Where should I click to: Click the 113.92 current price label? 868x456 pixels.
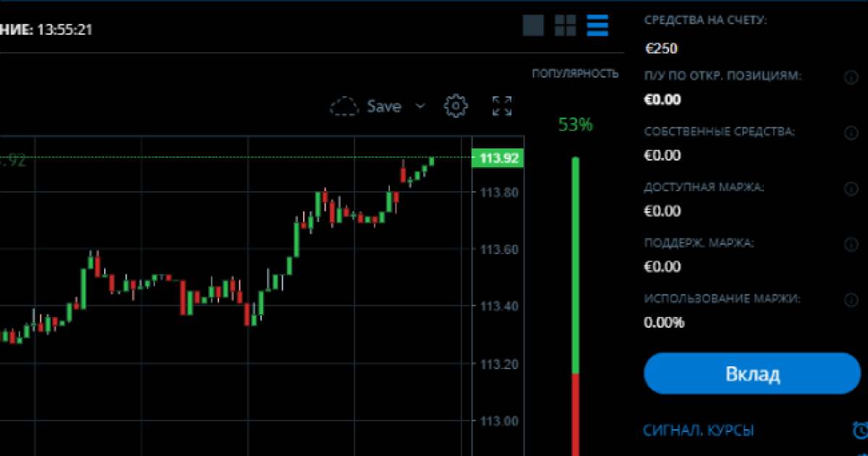[x=499, y=159]
